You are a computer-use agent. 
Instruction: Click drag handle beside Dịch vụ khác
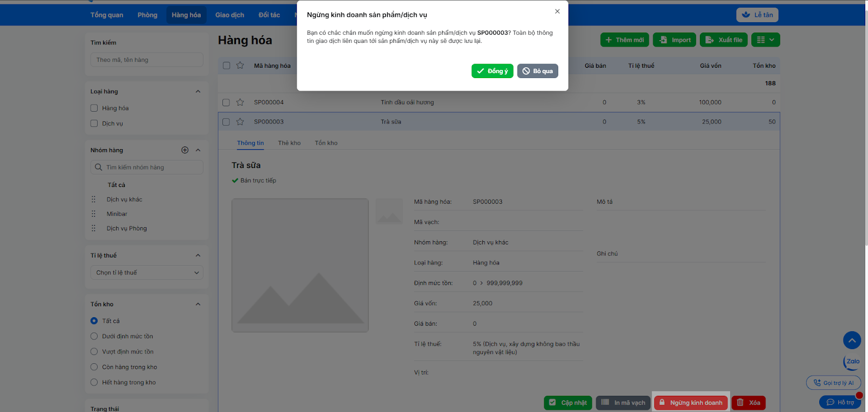tap(93, 199)
